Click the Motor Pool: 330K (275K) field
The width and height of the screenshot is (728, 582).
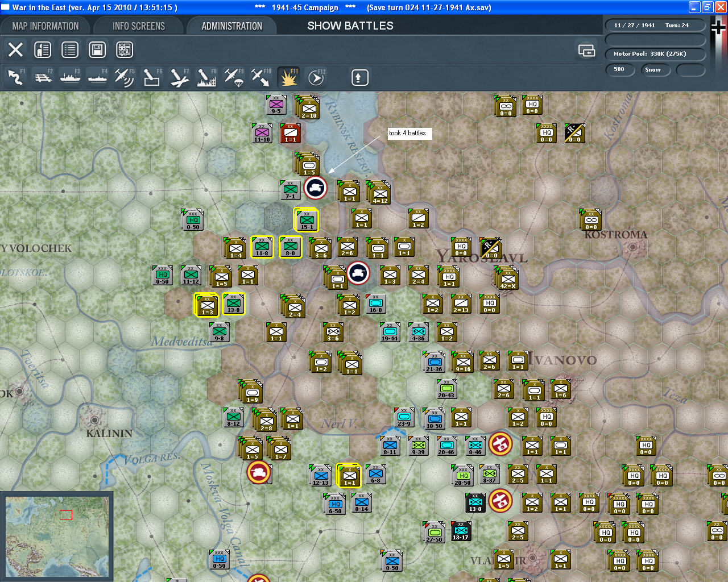point(654,54)
